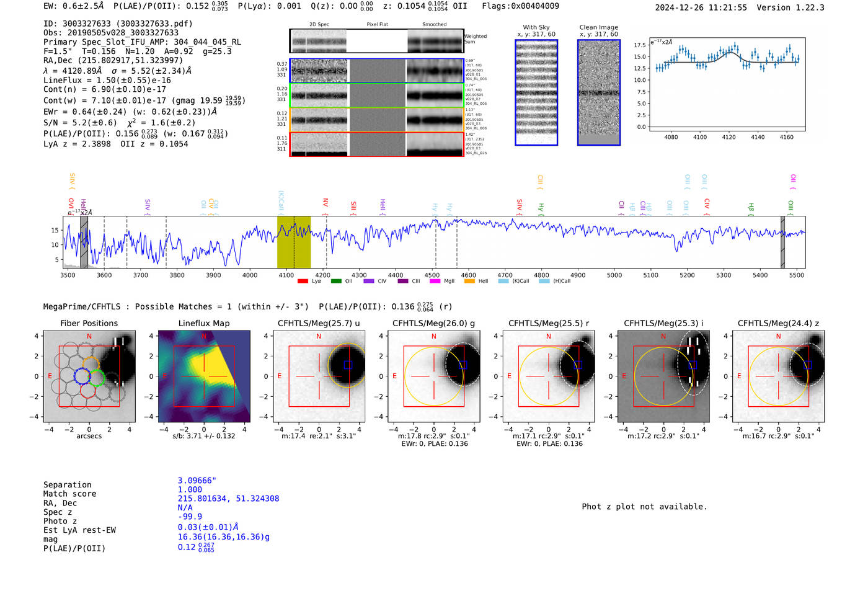Viewport: 868px width, 591px height.
Task: Click the EWr = 0.64(±0.24) line
Action: [130, 112]
